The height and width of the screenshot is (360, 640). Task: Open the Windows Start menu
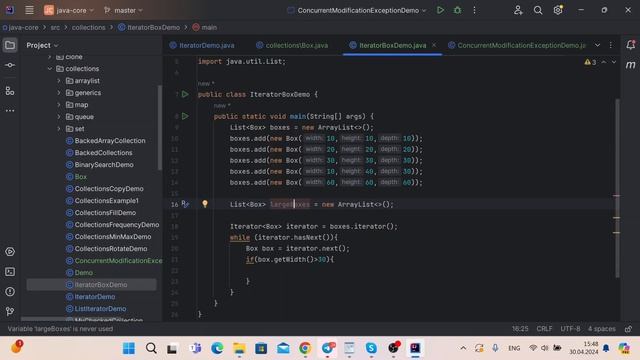tap(129, 348)
